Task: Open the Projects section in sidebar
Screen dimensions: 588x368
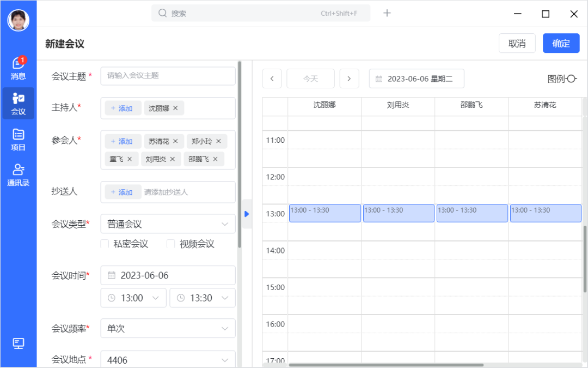Action: tap(19, 140)
